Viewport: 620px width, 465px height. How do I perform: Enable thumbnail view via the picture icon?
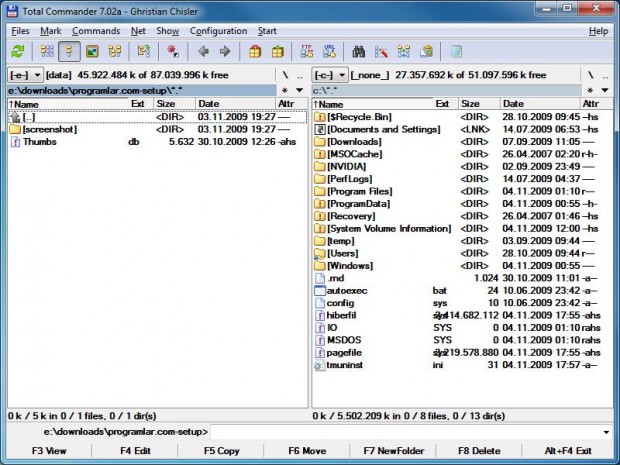coord(92,51)
